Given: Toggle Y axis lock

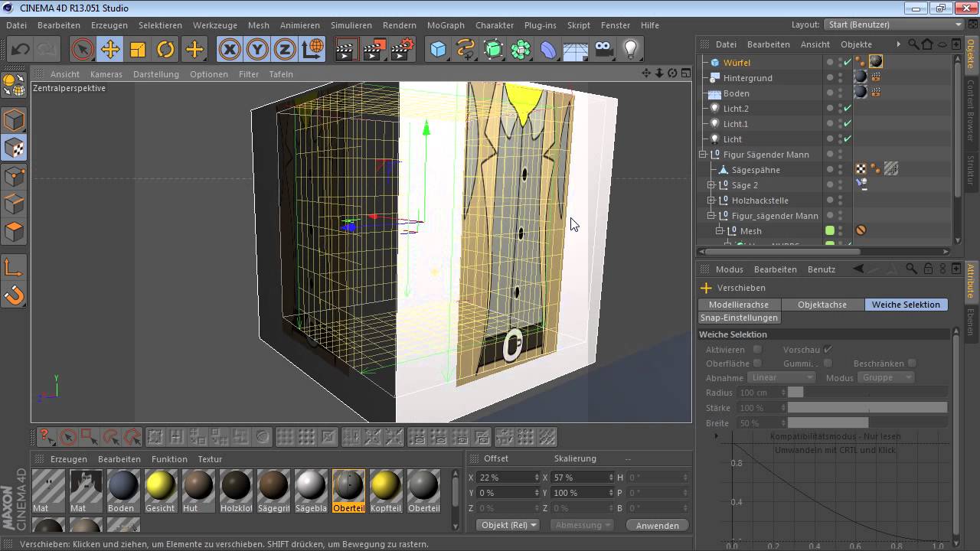Looking at the screenshot, I should click(257, 50).
